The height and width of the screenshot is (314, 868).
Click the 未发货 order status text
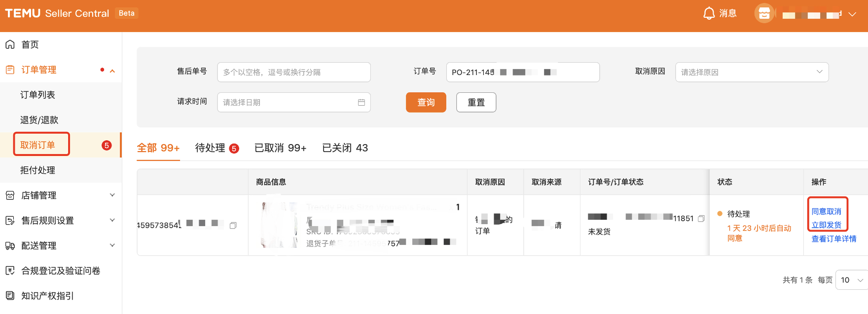[599, 232]
